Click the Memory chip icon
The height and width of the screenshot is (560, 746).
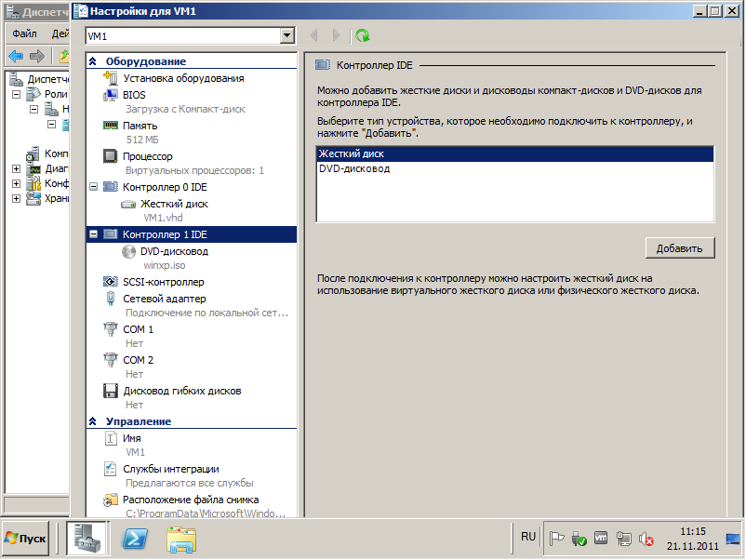111,126
